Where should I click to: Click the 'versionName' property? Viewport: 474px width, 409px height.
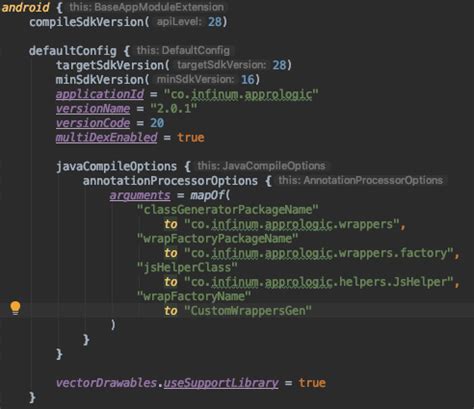(x=93, y=109)
